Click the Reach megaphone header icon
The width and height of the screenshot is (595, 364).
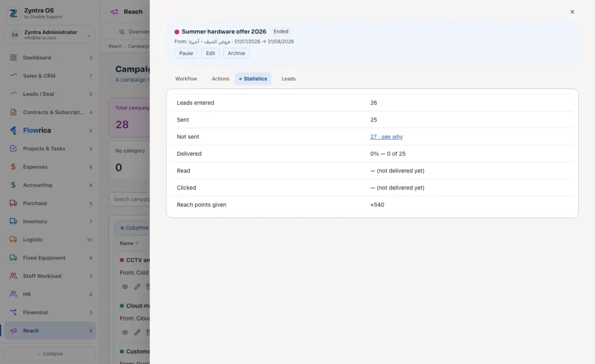click(x=114, y=12)
